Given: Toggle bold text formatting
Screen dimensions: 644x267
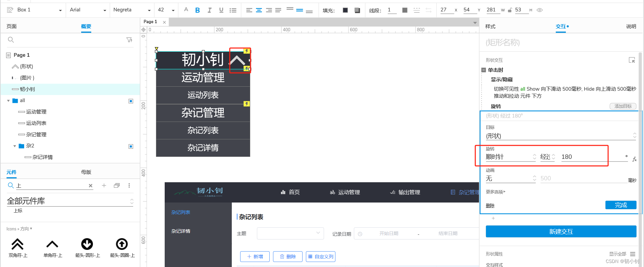Looking at the screenshot, I should pyautogui.click(x=198, y=10).
